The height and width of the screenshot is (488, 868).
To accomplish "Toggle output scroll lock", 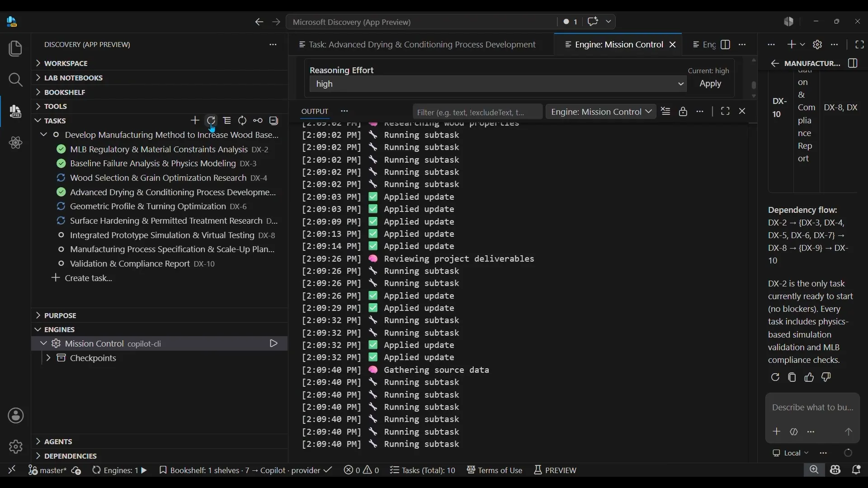I will point(683,112).
